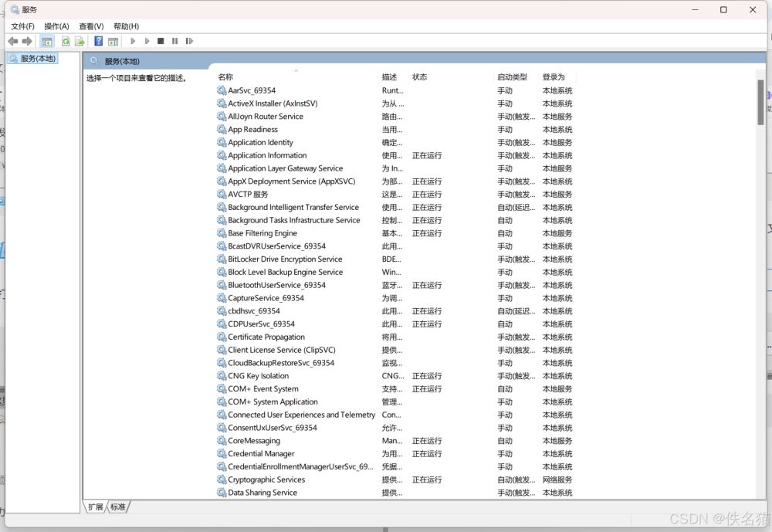The height and width of the screenshot is (532, 772).
Task: Sort the list by the 名称 column header
Action: point(225,77)
